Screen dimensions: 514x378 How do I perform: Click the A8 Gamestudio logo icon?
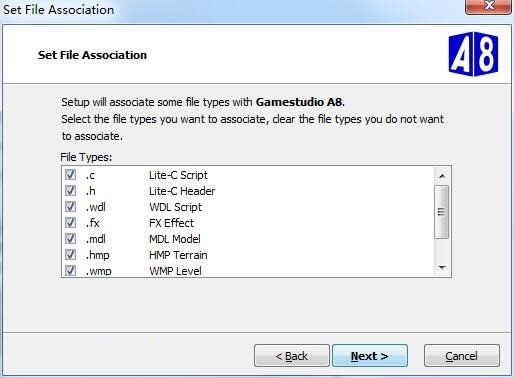473,54
